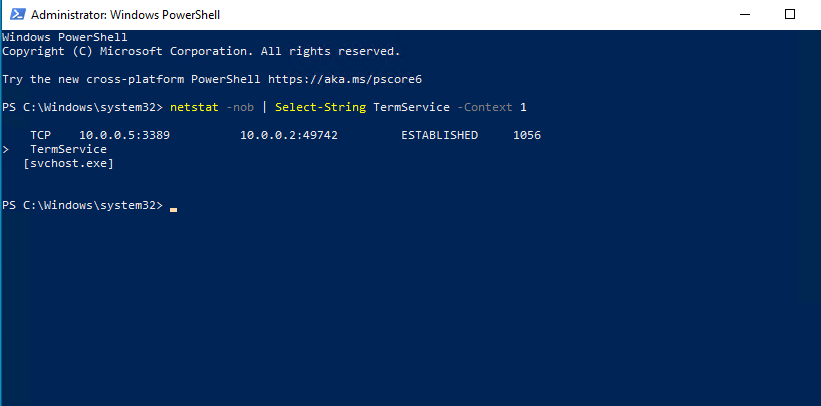Click the Microsoft copyright notice line
This screenshot has height=406, width=821.
201,51
